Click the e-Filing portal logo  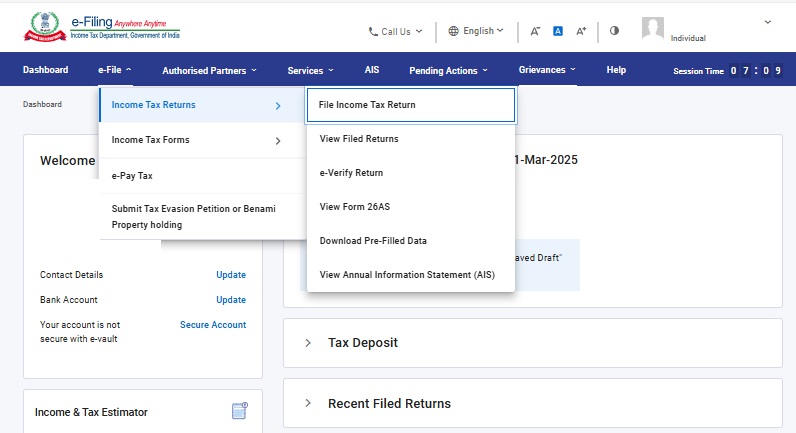point(102,27)
